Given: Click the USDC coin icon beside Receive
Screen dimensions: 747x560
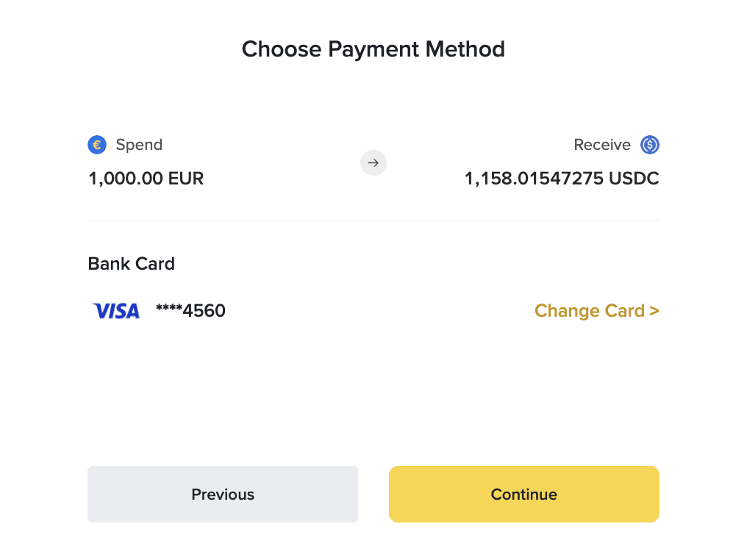Looking at the screenshot, I should point(650,145).
